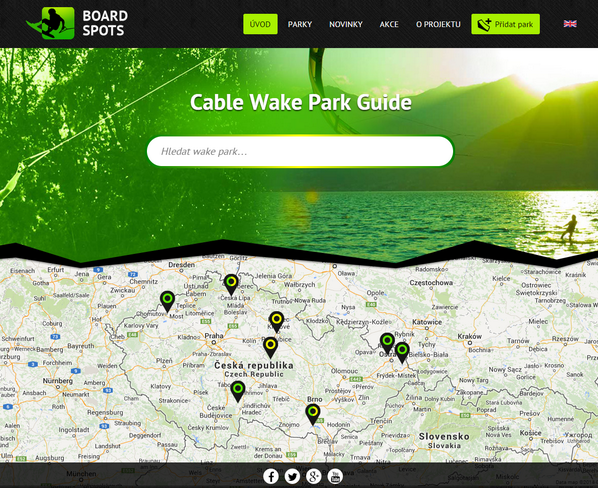This screenshot has width=598, height=488.
Task: Switch language via the UK flag icon
Action: pyautogui.click(x=570, y=24)
